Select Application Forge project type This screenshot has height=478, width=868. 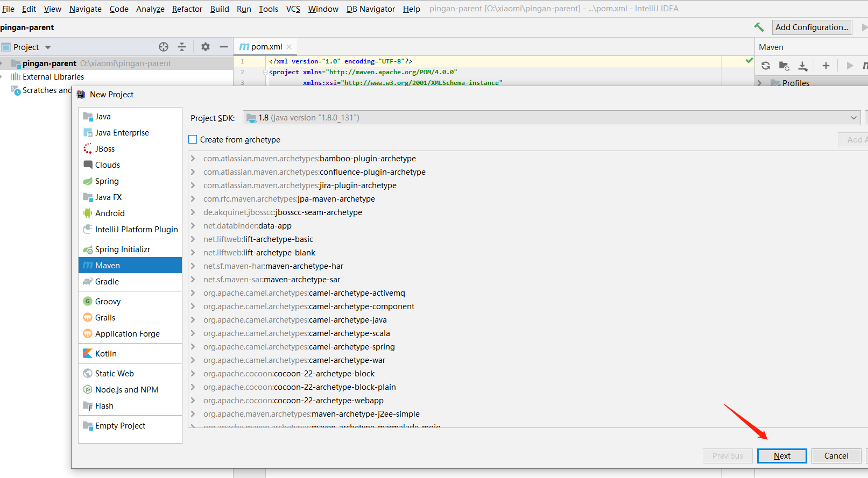tap(130, 333)
